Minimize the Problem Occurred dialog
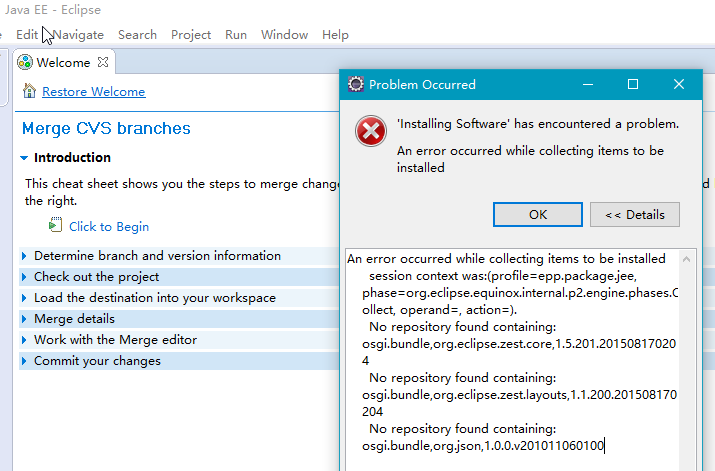715x471 pixels. click(x=588, y=84)
